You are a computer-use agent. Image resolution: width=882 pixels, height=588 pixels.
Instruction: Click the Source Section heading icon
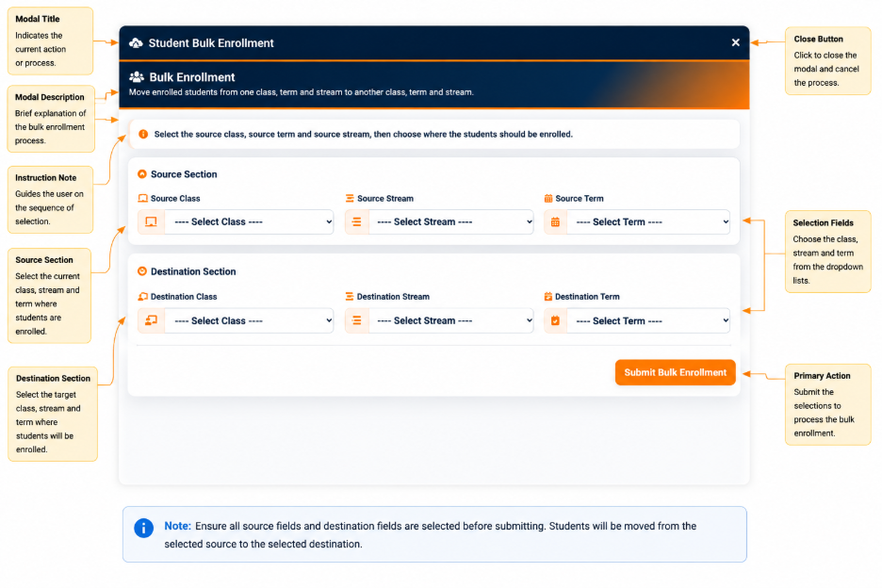point(142,174)
